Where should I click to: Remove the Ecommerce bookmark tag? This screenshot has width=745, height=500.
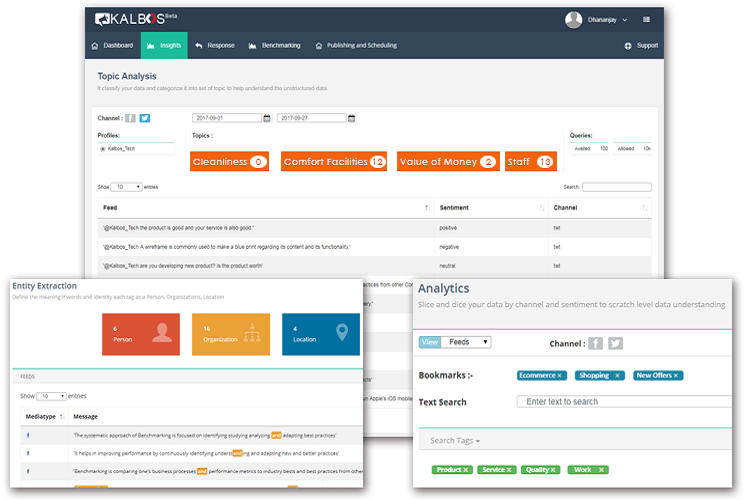[x=560, y=375]
